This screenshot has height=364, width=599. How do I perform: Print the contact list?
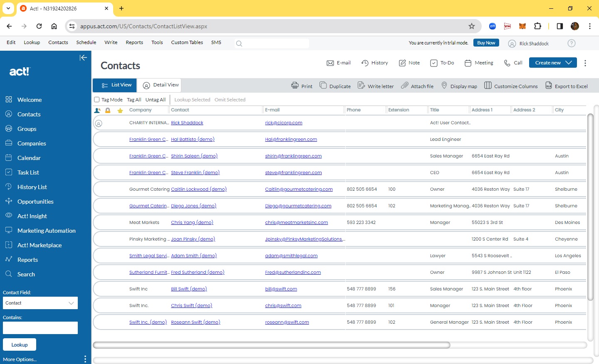(x=302, y=86)
